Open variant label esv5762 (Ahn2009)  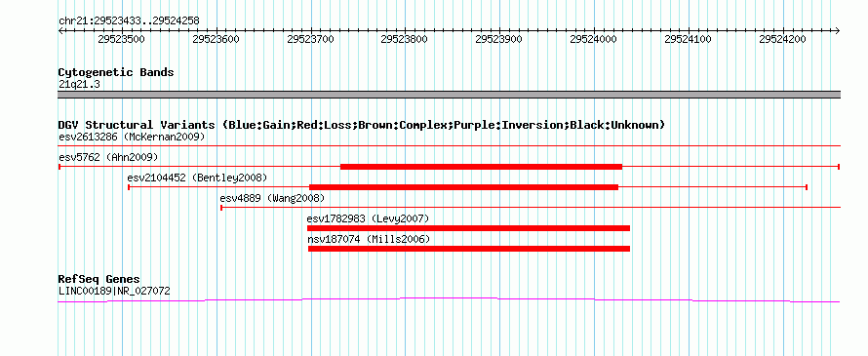108,157
